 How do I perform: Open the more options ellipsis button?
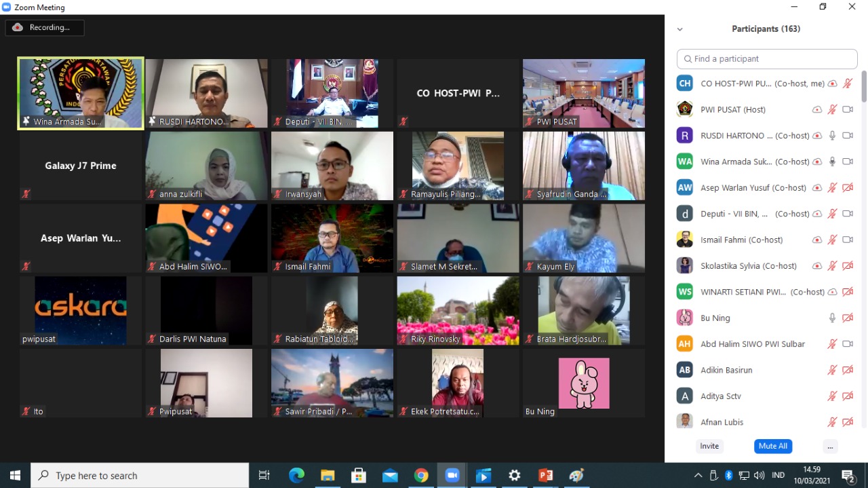[830, 446]
